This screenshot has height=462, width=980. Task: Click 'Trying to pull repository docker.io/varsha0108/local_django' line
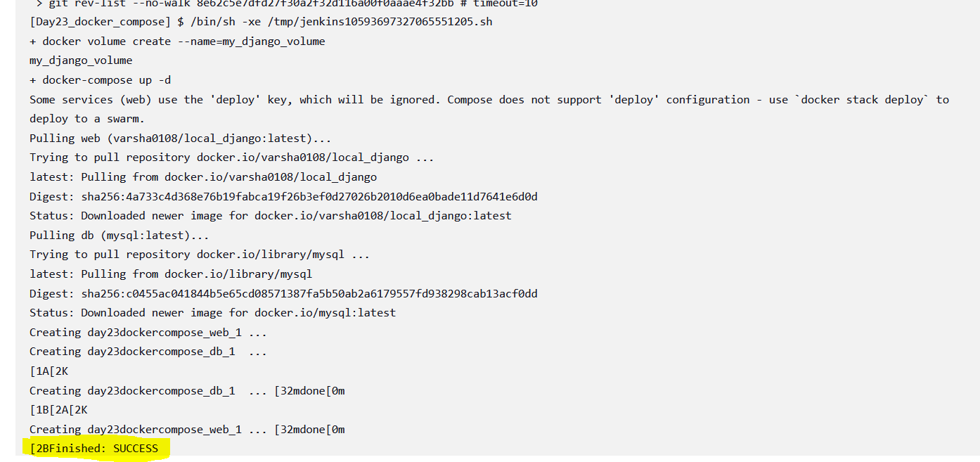click(x=232, y=158)
